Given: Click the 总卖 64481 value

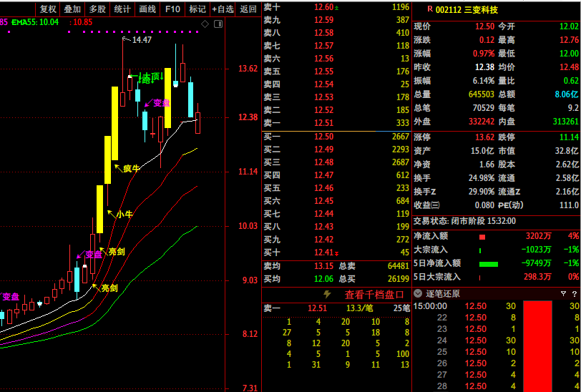Looking at the screenshot, I should [399, 266].
